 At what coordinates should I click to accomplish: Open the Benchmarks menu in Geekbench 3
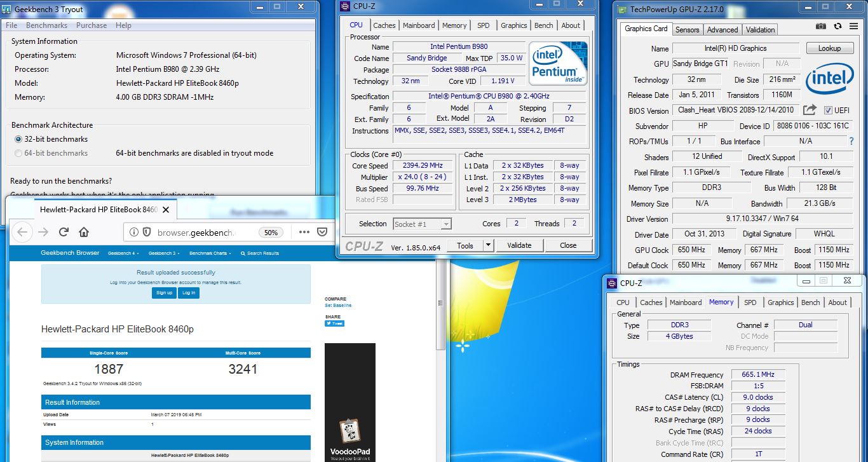point(46,25)
